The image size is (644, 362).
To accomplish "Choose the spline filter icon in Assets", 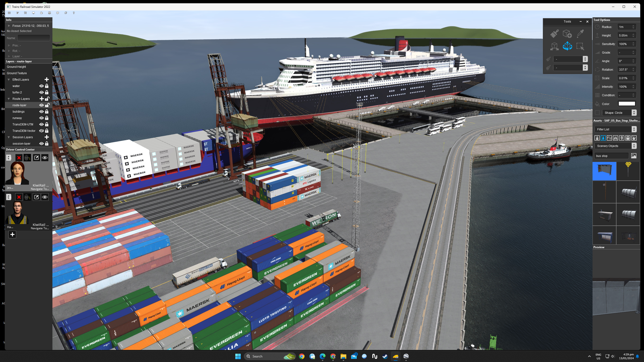I will click(609, 138).
